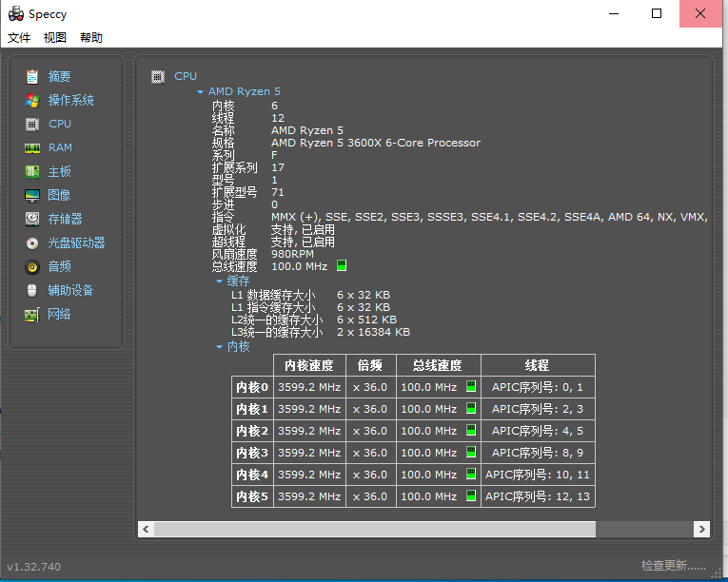Open the 帮助 menu

click(91, 38)
